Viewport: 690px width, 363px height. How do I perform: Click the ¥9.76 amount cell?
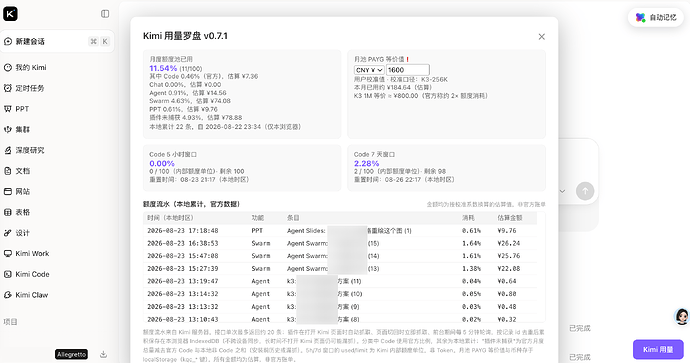pyautogui.click(x=506, y=231)
